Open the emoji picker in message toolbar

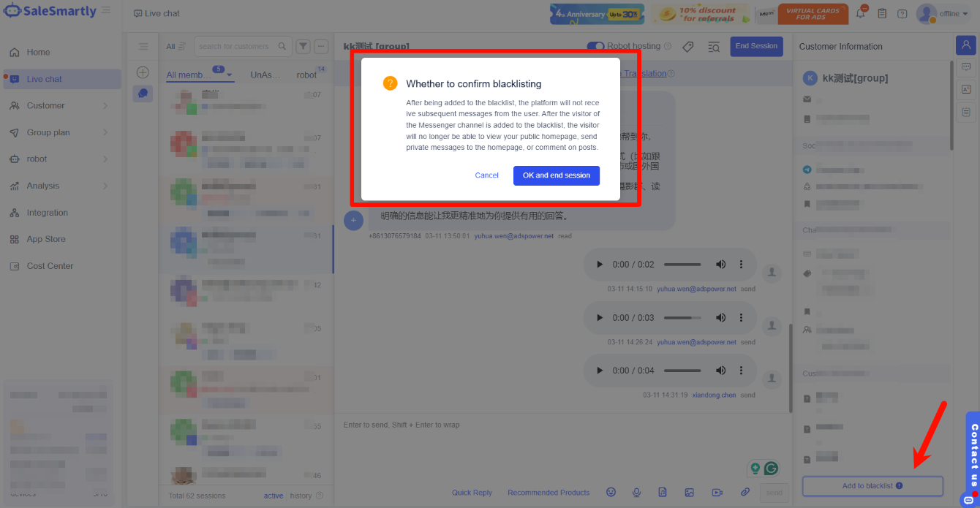pyautogui.click(x=611, y=493)
